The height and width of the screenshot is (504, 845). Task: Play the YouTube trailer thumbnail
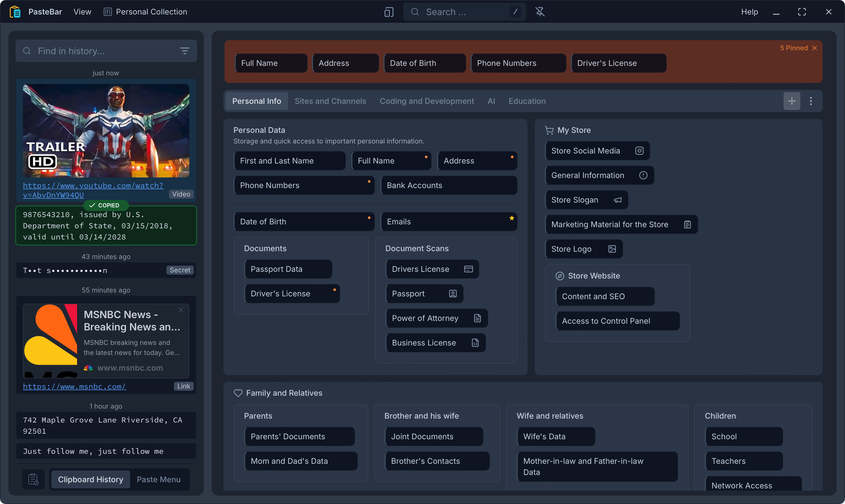106,130
